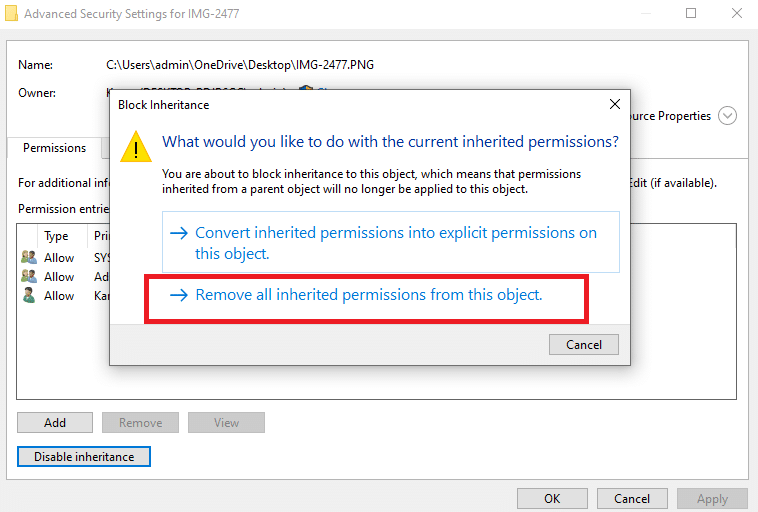This screenshot has width=758, height=512.
Task: Expand the Resource Properties chevron
Action: (727, 116)
